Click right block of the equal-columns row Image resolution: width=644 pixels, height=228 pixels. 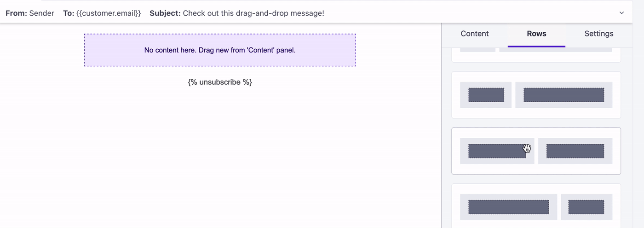coord(575,151)
